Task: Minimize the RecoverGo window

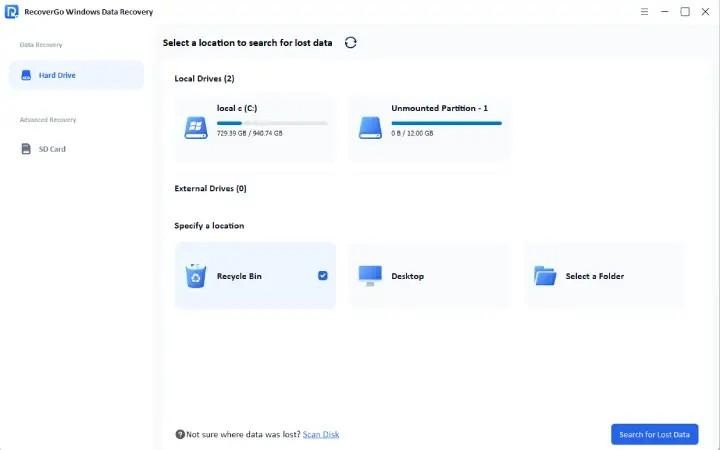Action: [x=664, y=11]
